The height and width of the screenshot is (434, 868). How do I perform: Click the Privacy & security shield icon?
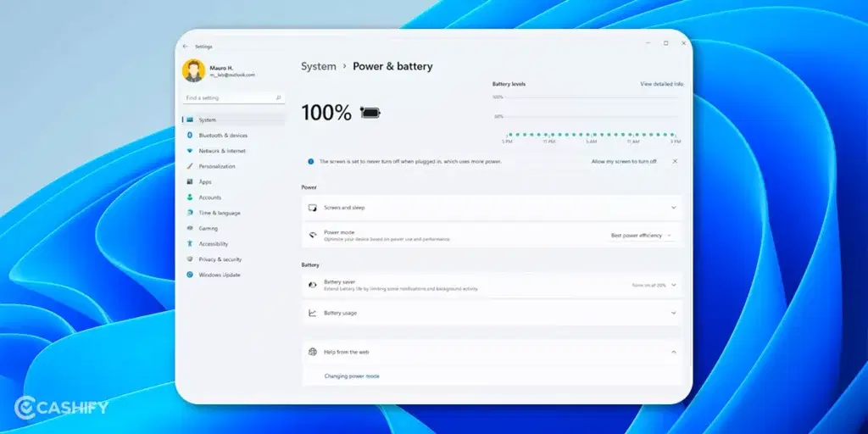tap(189, 259)
